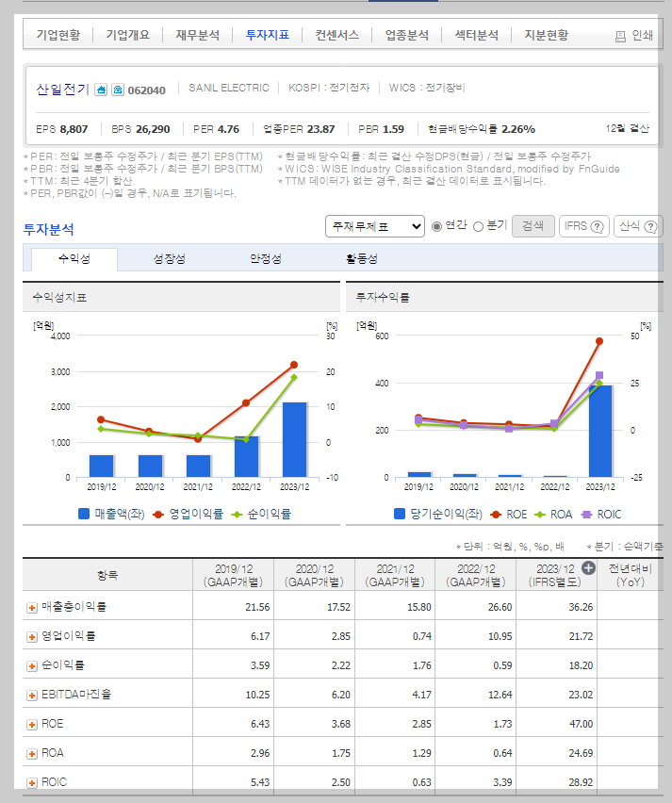Image resolution: width=672 pixels, height=803 pixels.
Task: Click the printer icon beside 인쇄
Action: coord(620,37)
